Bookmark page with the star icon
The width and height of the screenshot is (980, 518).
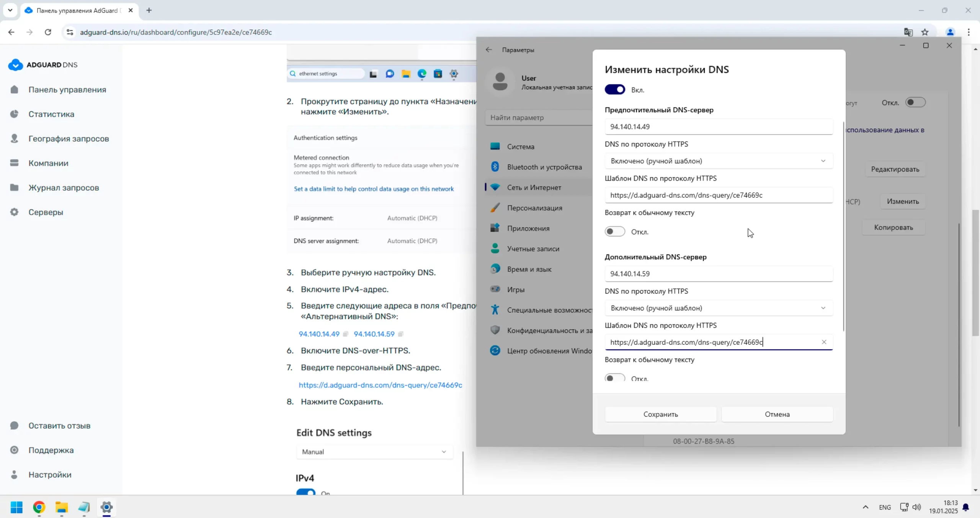pyautogui.click(x=925, y=32)
